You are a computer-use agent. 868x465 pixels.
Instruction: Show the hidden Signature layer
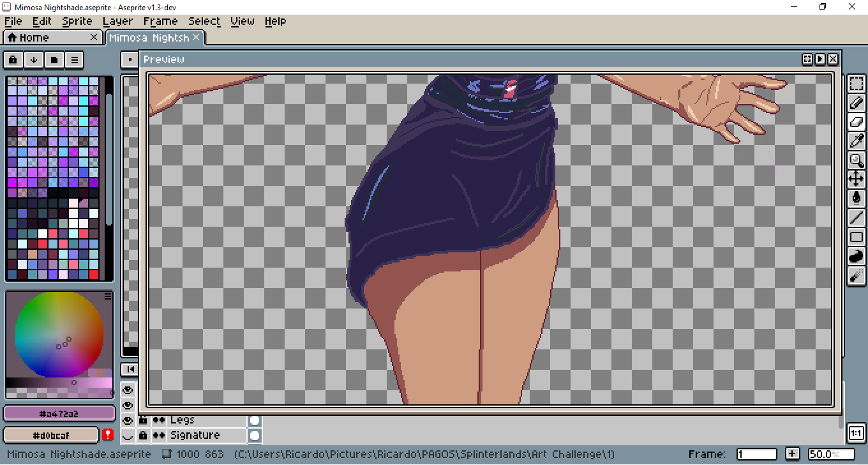128,436
